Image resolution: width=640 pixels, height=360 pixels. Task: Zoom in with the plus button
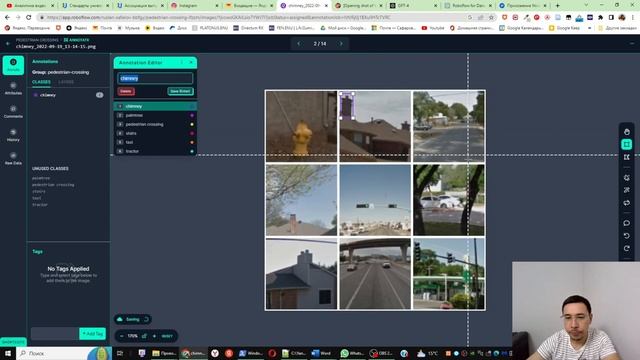click(154, 336)
